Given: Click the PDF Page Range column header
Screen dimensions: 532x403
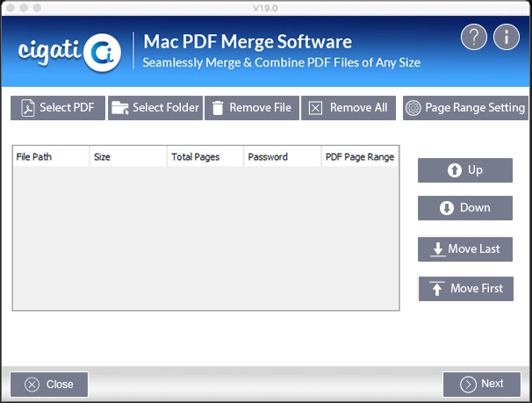Looking at the screenshot, I should [x=360, y=156].
